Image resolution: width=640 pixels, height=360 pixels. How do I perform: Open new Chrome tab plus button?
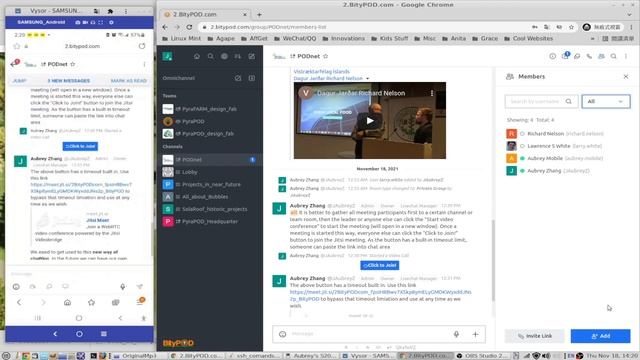coord(259,15)
